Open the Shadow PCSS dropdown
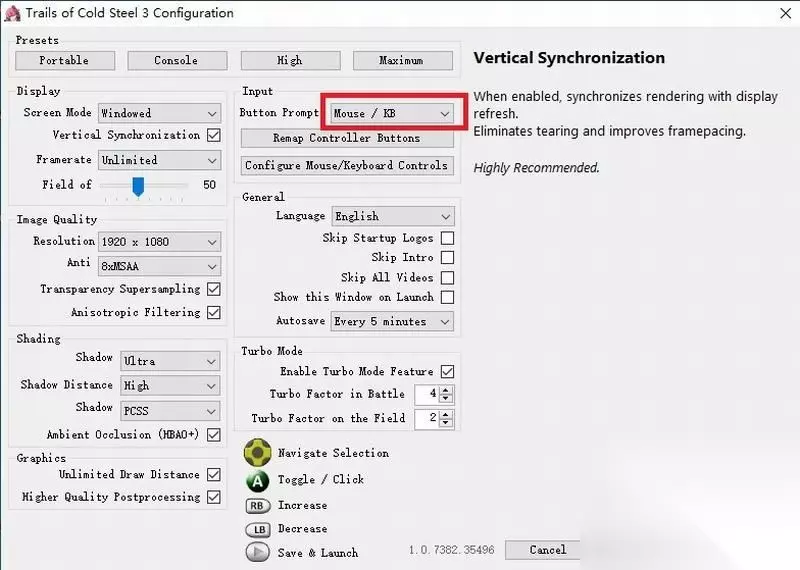 tap(170, 411)
